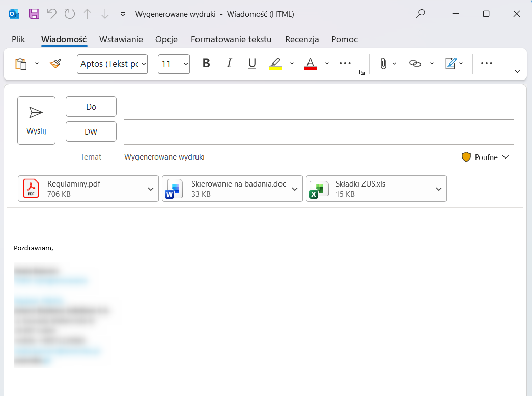Click the Word icon of Skierowanie na badania.doc

pos(174,189)
